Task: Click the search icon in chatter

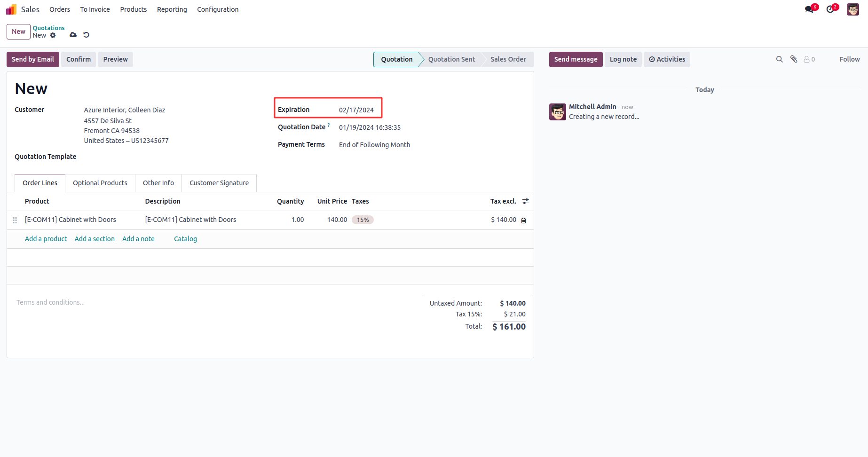Action: pos(779,59)
